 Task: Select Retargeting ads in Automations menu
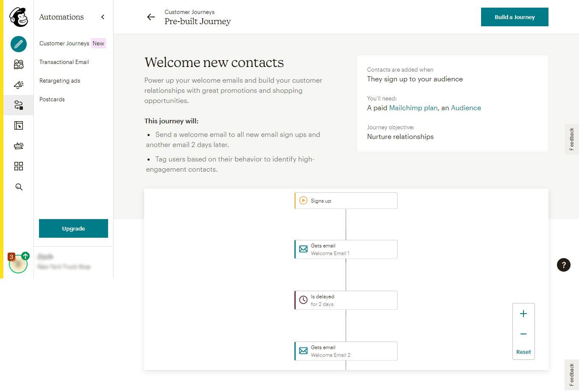pos(60,81)
